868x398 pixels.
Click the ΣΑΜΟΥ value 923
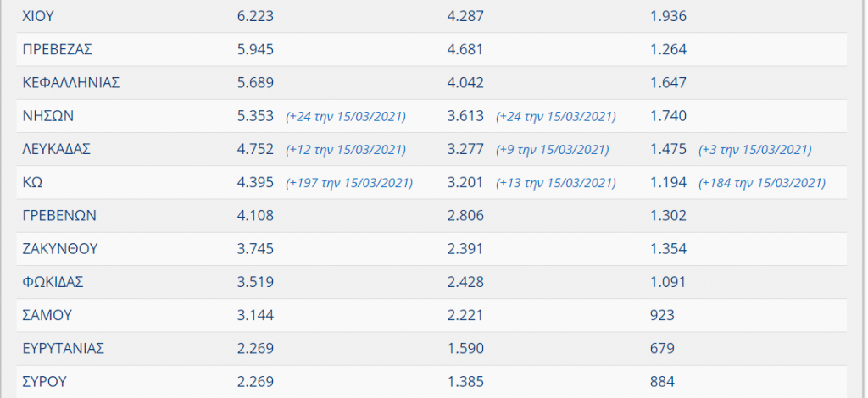pyautogui.click(x=663, y=315)
